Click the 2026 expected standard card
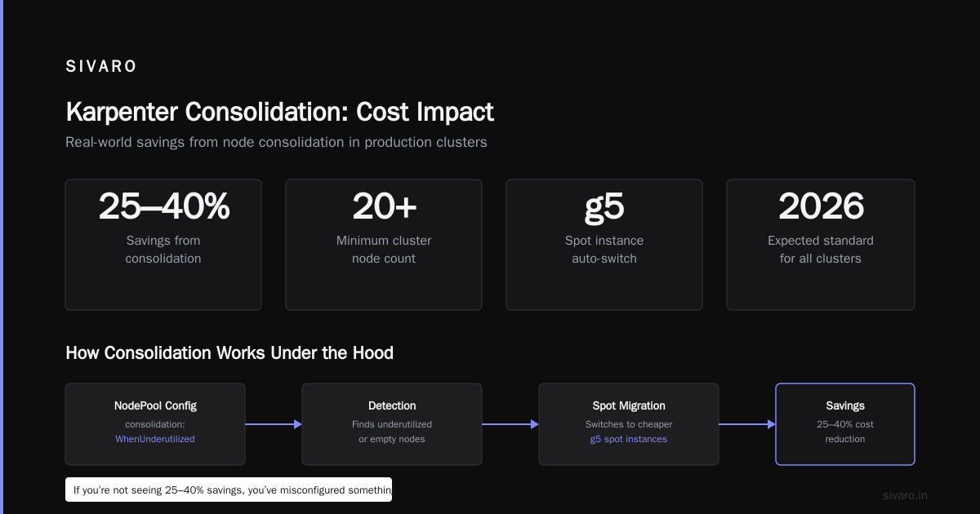The width and height of the screenshot is (980, 514). click(x=821, y=245)
